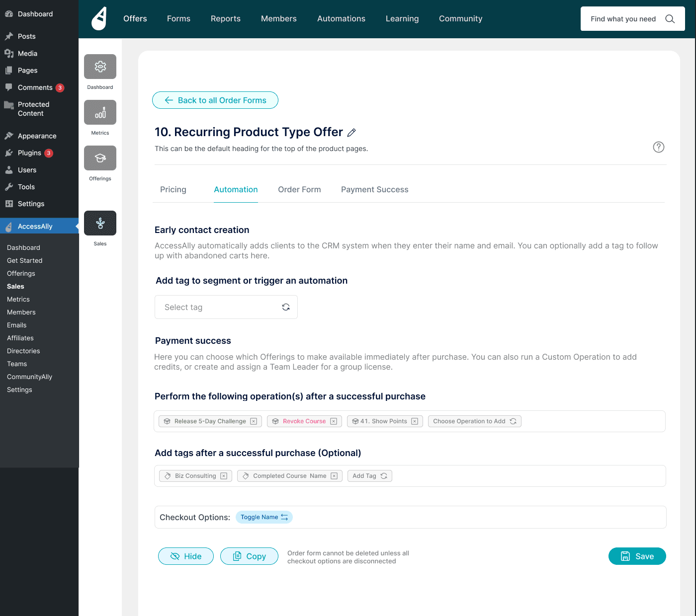Expand the Add Tag selector

pyautogui.click(x=369, y=476)
